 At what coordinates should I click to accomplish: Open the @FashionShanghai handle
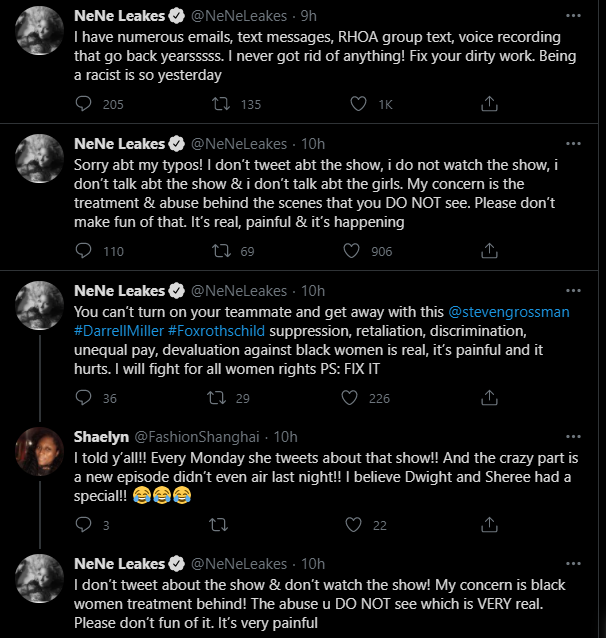point(197,437)
